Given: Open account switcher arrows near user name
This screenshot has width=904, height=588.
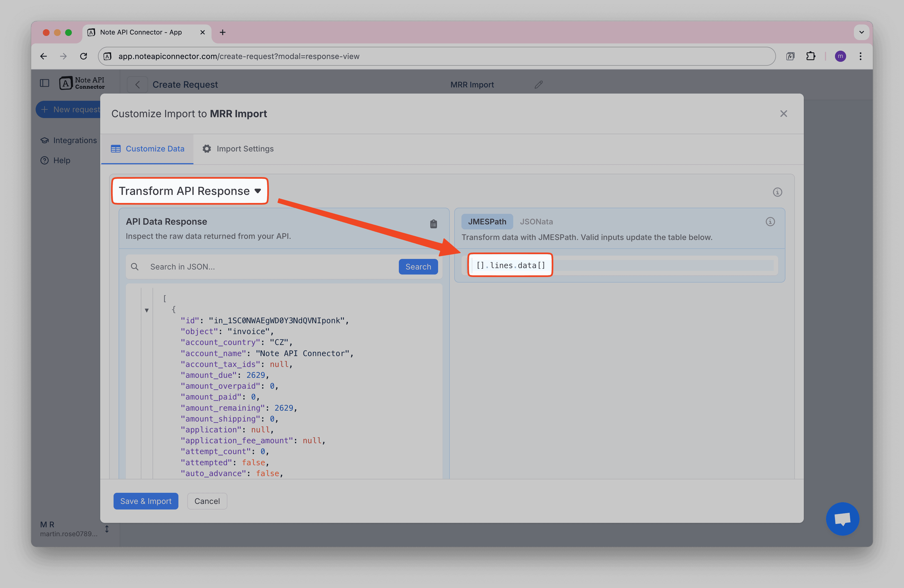Looking at the screenshot, I should [107, 529].
